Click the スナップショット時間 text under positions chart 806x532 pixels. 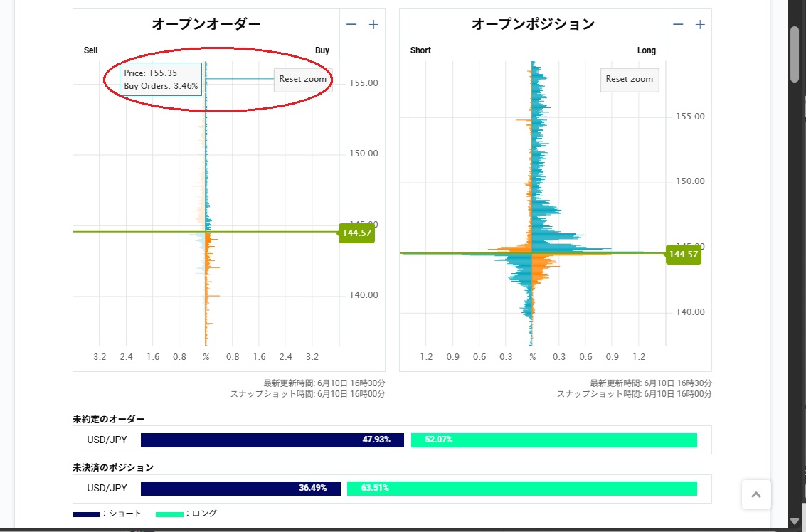tap(635, 394)
